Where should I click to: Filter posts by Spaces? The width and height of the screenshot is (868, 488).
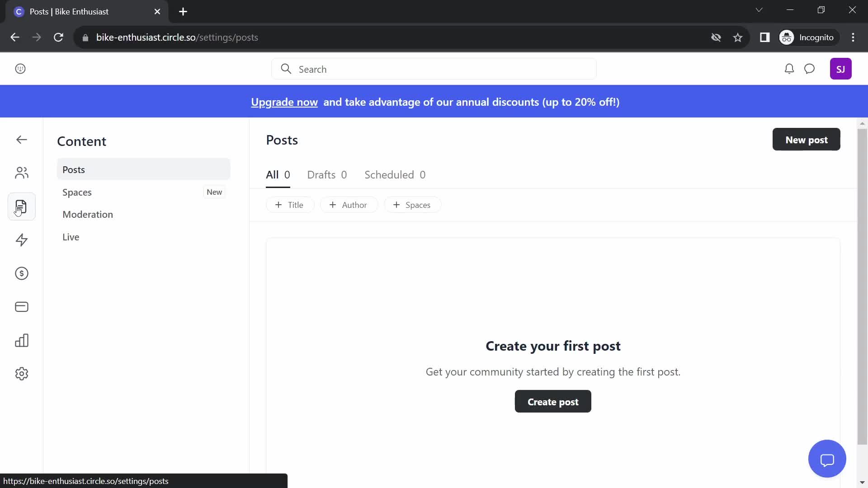point(411,204)
